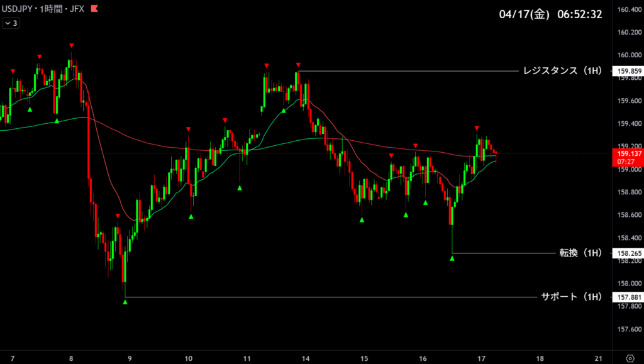This screenshot has height=364, width=644.
Task: Click the 158.265 price tag on the axis
Action: coord(628,253)
